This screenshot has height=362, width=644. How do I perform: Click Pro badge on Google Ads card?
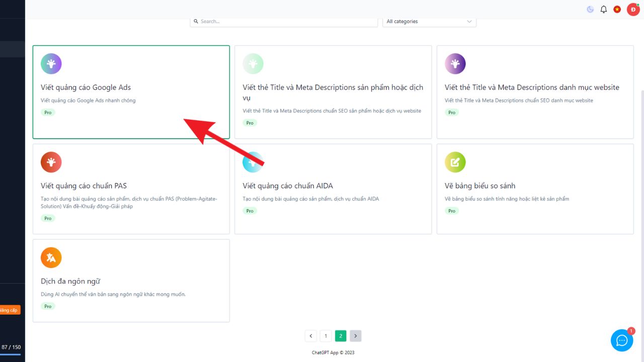(48, 113)
